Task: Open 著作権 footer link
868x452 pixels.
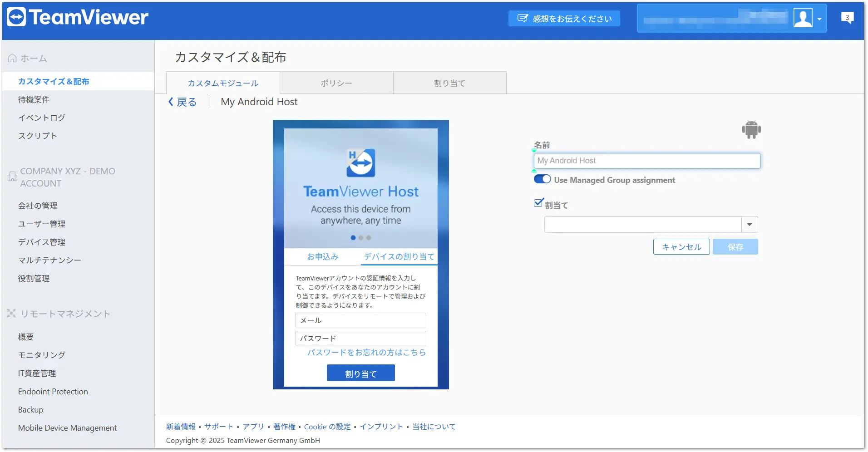Action: coord(284,427)
